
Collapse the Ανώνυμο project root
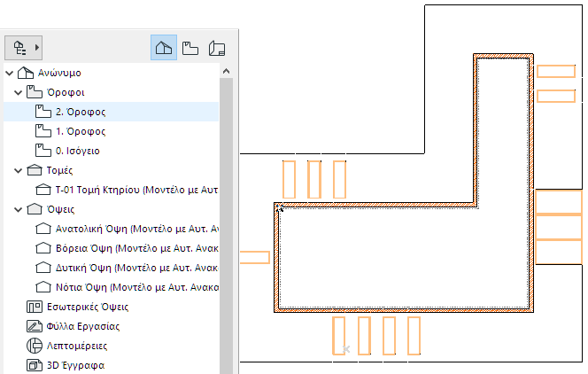pos(10,74)
